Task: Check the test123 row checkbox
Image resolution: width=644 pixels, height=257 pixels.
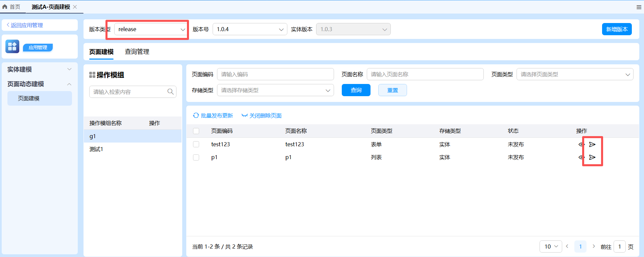Action: click(x=196, y=145)
